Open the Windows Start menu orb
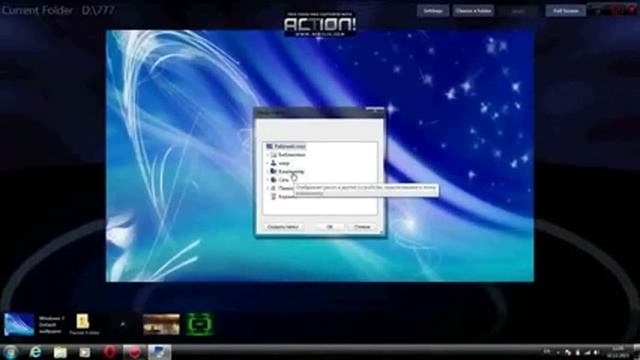Image resolution: width=640 pixels, height=360 pixels. [x=10, y=352]
